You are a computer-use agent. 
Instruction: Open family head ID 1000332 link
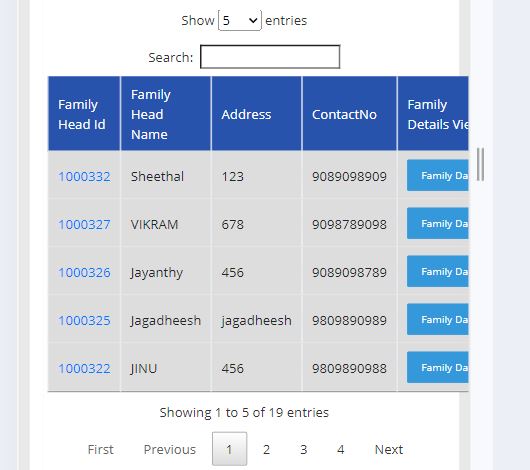pyautogui.click(x=84, y=177)
